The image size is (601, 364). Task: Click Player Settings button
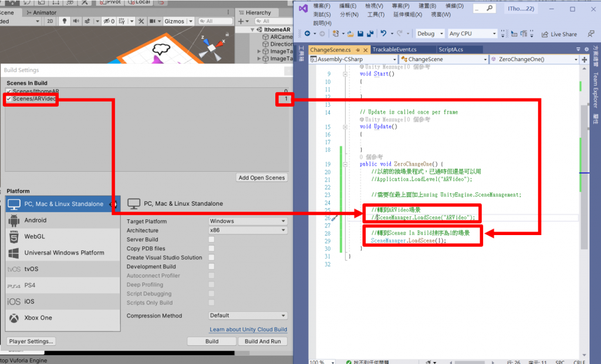tap(31, 341)
